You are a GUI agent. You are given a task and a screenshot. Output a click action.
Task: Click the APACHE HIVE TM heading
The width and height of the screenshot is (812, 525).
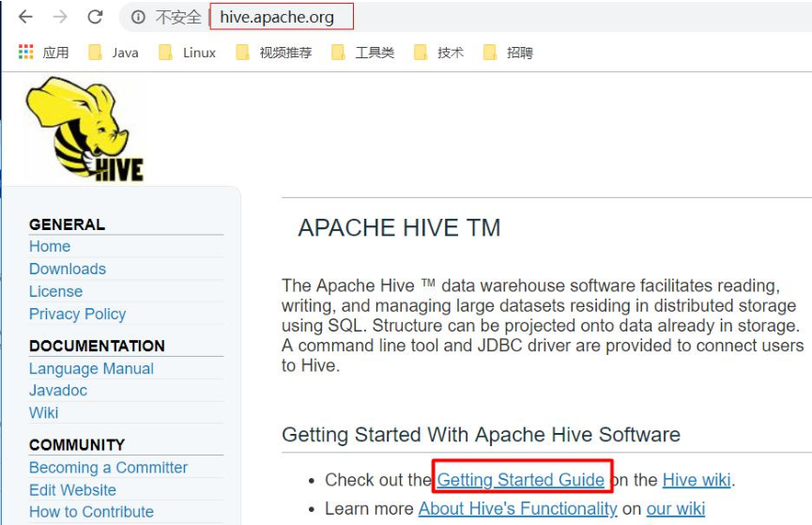(399, 228)
